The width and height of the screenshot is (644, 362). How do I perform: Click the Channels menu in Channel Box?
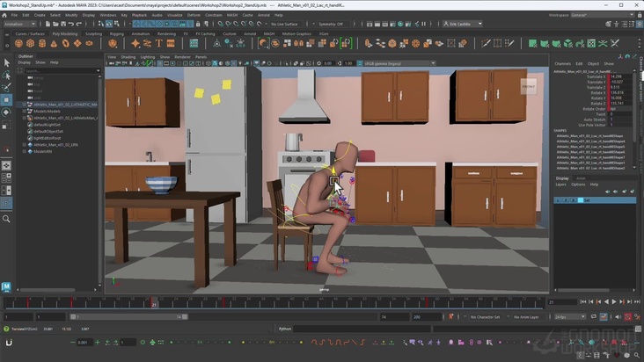tap(562, 63)
